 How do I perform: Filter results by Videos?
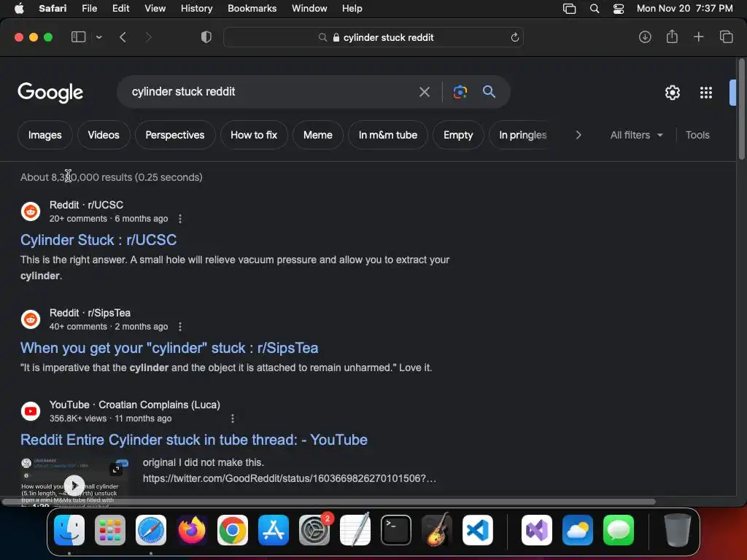(104, 135)
